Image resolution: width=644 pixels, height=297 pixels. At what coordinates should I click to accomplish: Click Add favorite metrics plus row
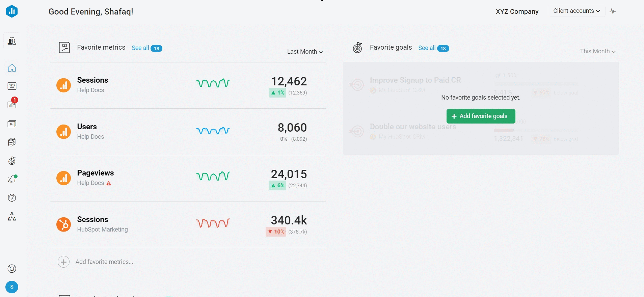click(x=96, y=262)
